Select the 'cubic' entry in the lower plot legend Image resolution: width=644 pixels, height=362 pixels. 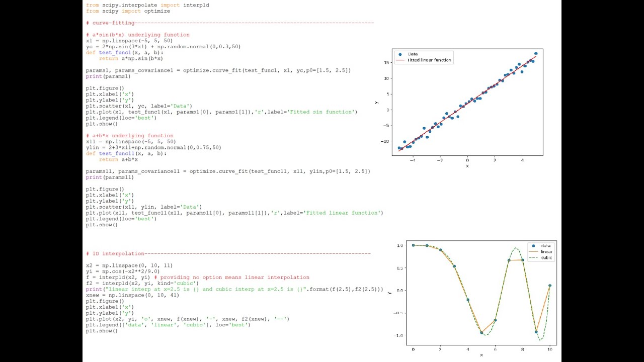coord(540,257)
